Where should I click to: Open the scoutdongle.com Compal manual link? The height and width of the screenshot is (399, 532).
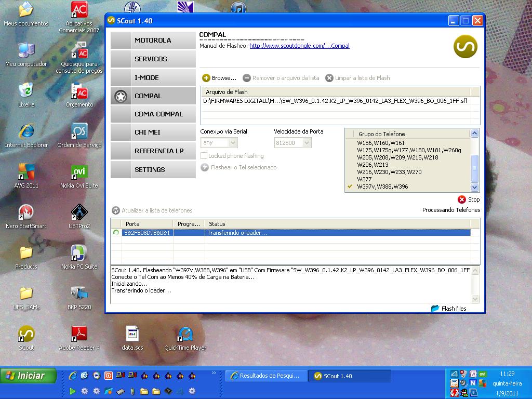[299, 46]
